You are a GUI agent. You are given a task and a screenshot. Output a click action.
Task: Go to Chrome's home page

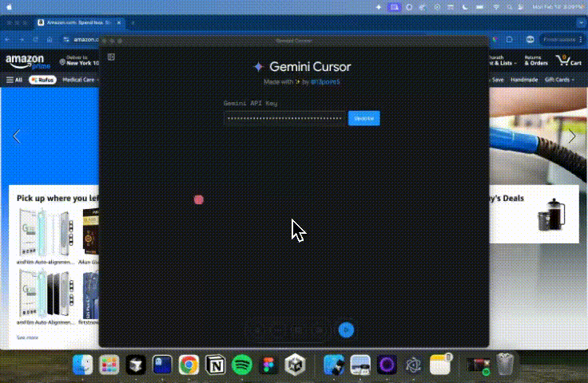click(x=50, y=39)
